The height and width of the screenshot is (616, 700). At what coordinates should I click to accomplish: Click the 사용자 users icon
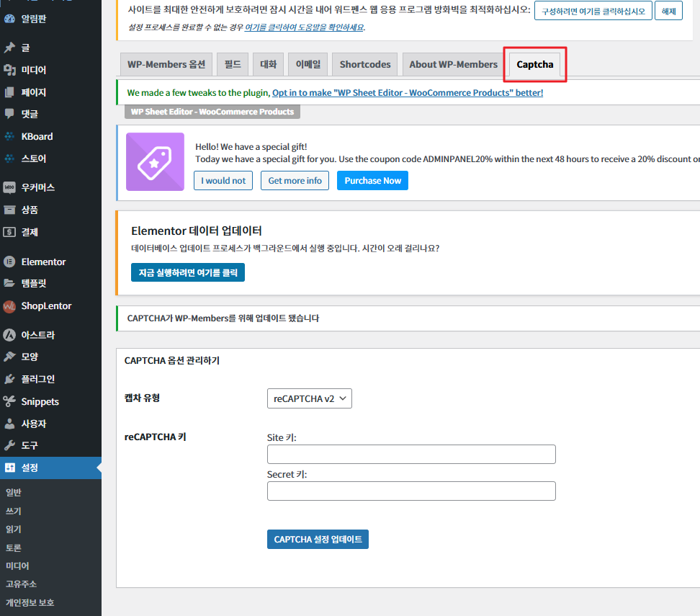pos(9,424)
